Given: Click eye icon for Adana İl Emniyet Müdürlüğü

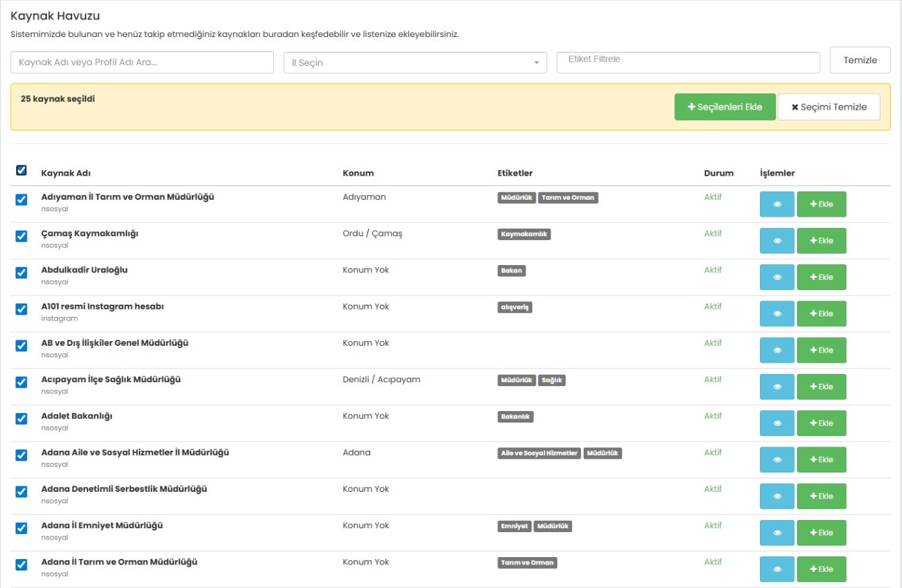Looking at the screenshot, I should [777, 533].
